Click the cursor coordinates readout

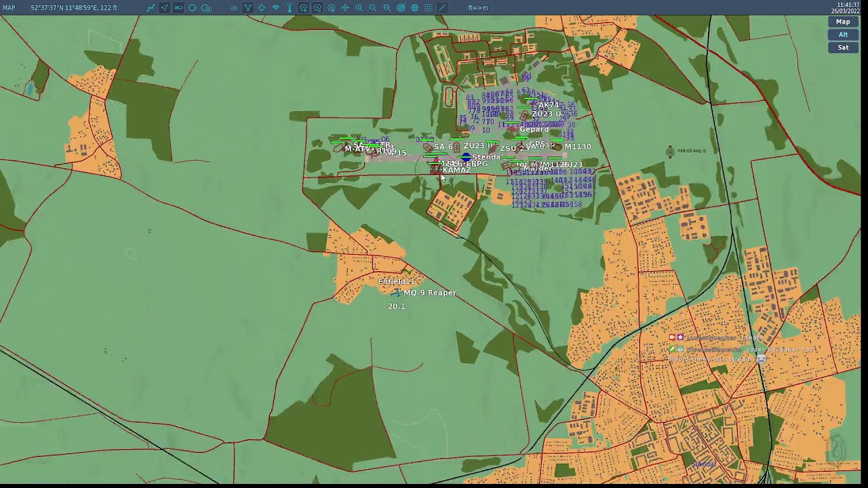(x=74, y=8)
